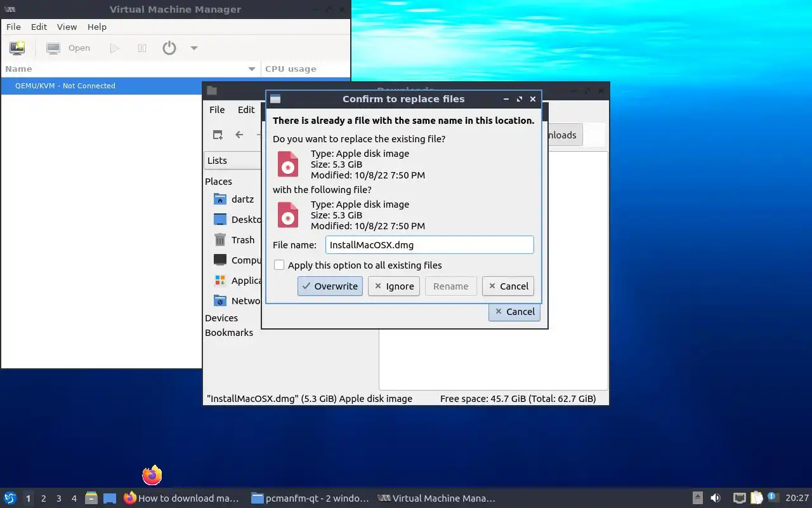Select Desktop in Places sidebar
Screen dimensions: 812x508
(x=237, y=219)
